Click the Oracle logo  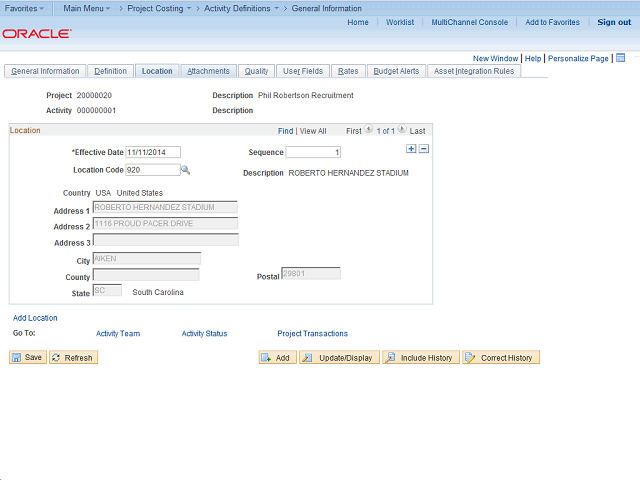click(x=37, y=33)
